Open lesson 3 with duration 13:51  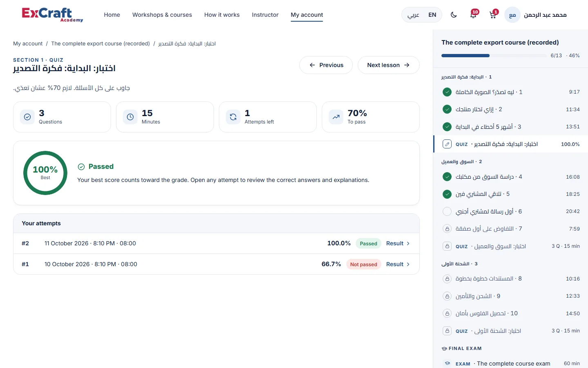[510, 127]
